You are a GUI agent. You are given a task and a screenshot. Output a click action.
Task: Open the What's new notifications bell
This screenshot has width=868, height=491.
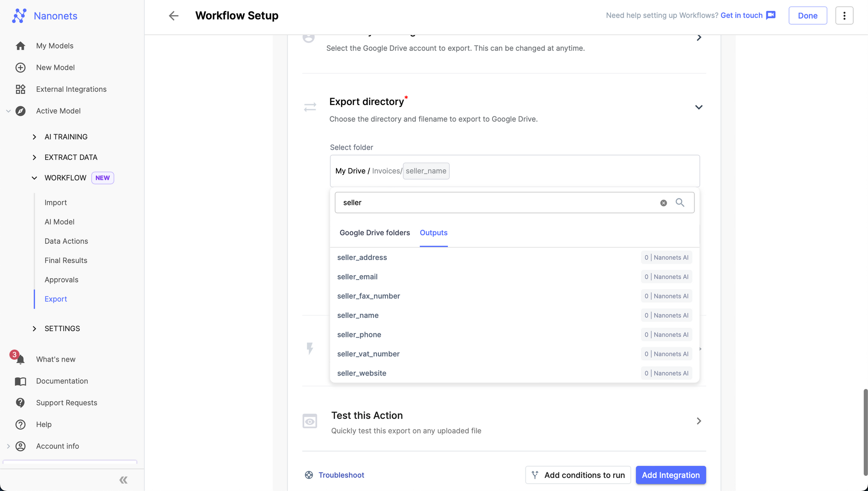click(x=20, y=359)
